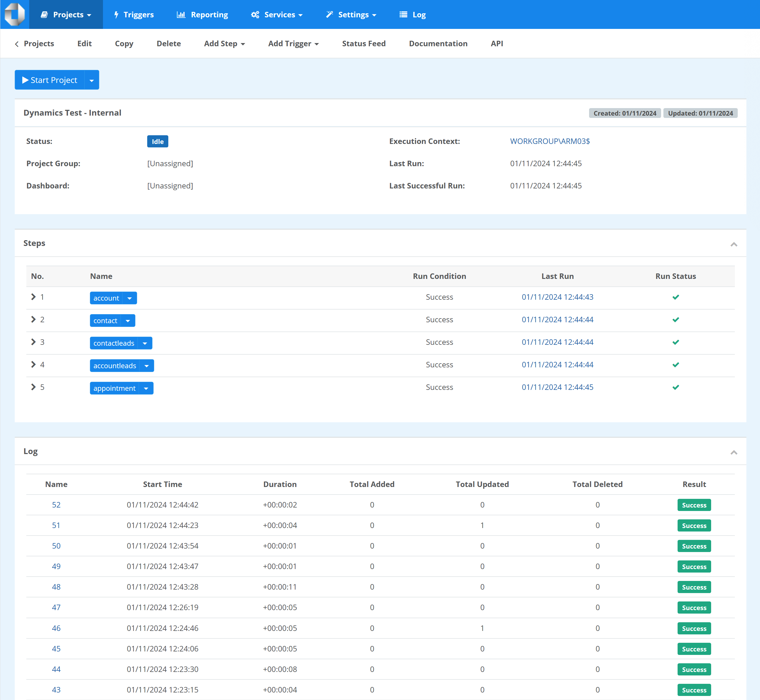Expand step 4 row chevron
760x700 pixels.
coord(33,364)
